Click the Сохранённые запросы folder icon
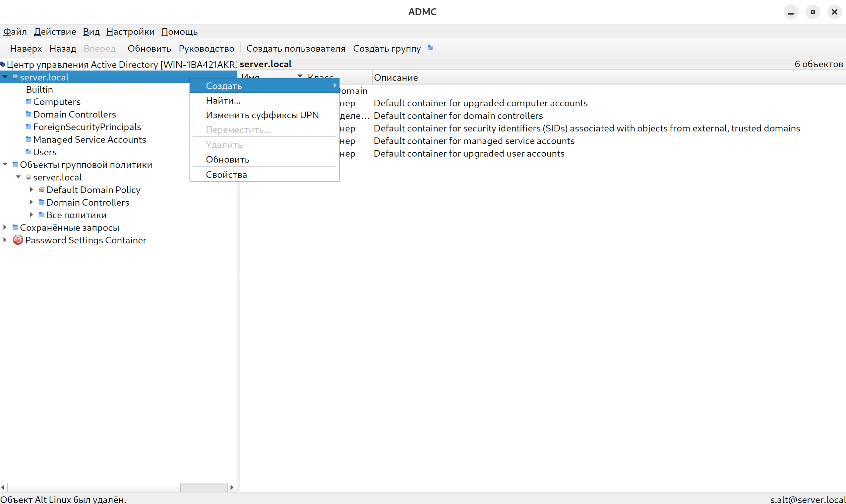 tap(15, 227)
